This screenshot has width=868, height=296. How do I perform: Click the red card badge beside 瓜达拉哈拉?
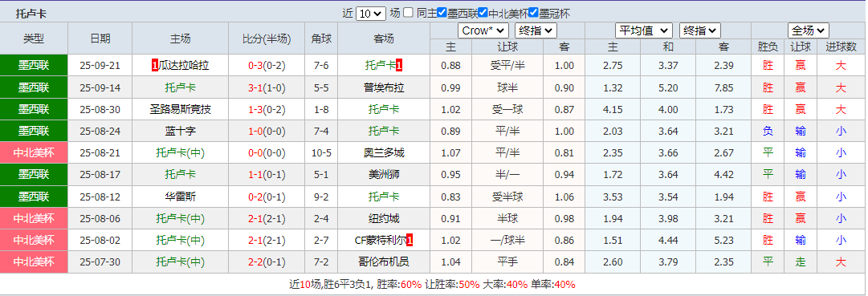click(154, 66)
